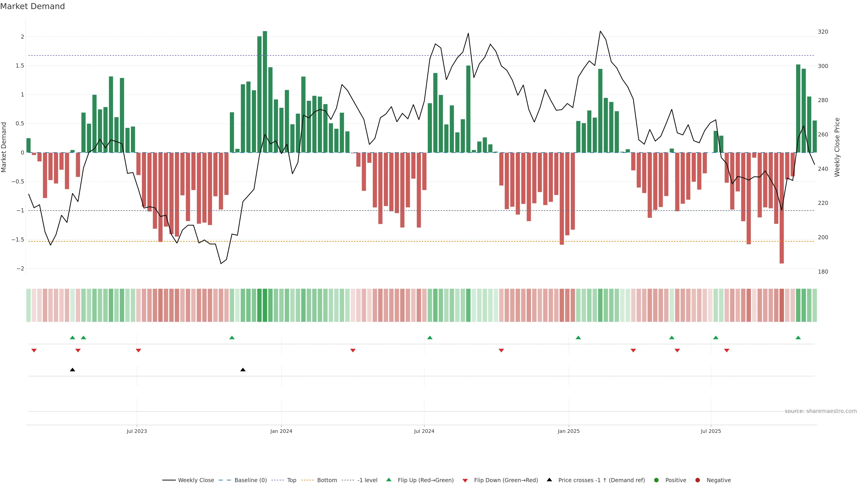Click the green Positive legend dot
The image size is (868, 488).
pos(656,480)
